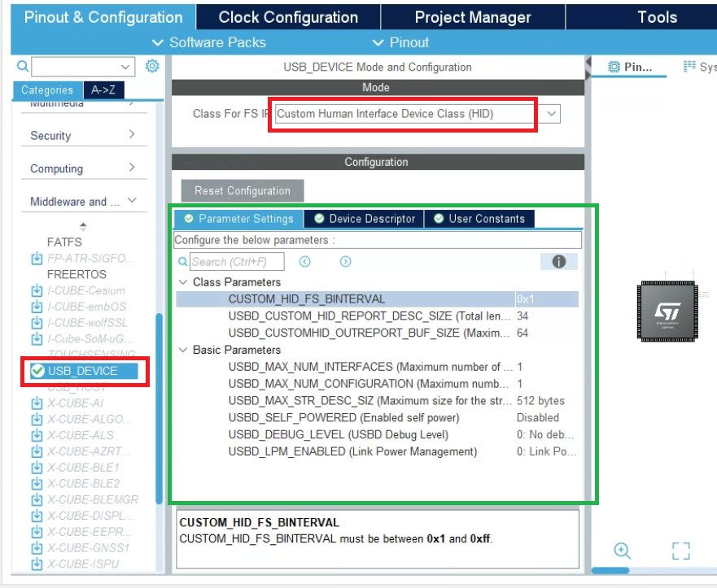This screenshot has height=588, width=717.
Task: Click the download icon next to X-CUBE-DISPL
Action: point(37,516)
